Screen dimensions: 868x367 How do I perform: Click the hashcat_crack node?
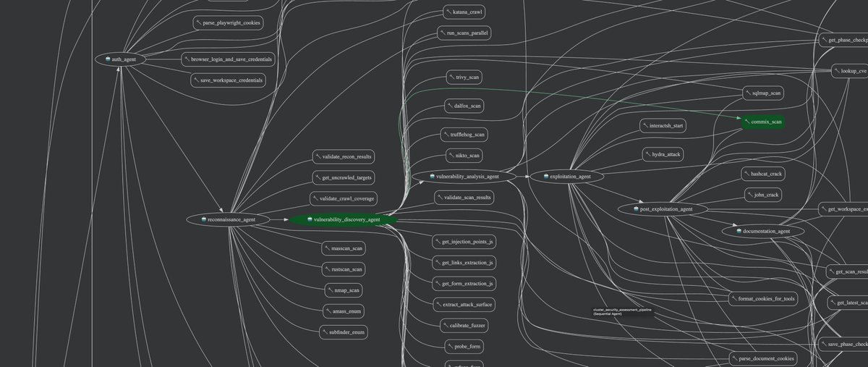[x=763, y=174]
